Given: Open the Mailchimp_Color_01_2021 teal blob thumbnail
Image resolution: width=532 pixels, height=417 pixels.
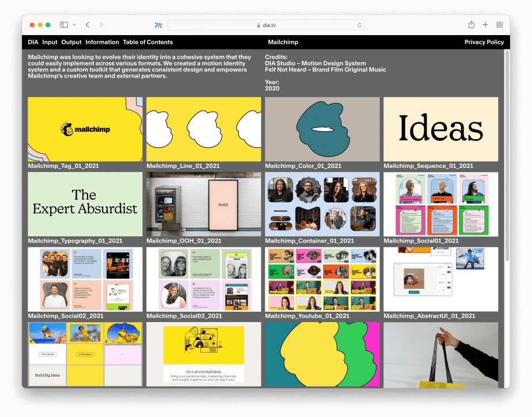Looking at the screenshot, I should coord(322,129).
